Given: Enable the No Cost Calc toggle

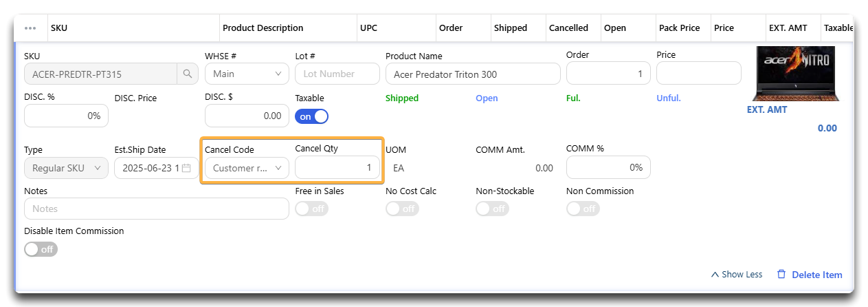Looking at the screenshot, I should coord(402,209).
